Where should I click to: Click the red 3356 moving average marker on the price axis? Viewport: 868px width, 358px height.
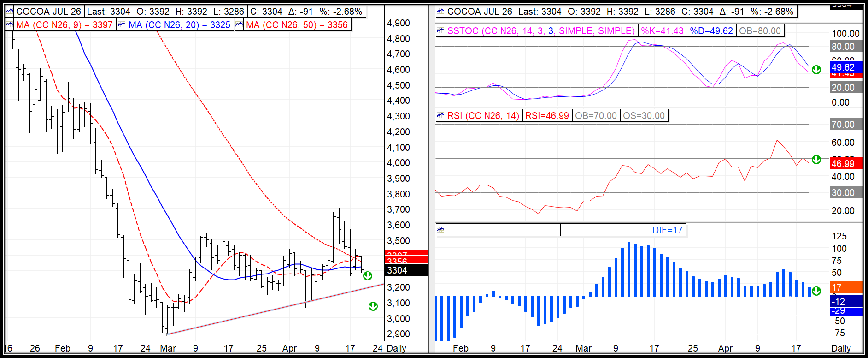click(406, 261)
